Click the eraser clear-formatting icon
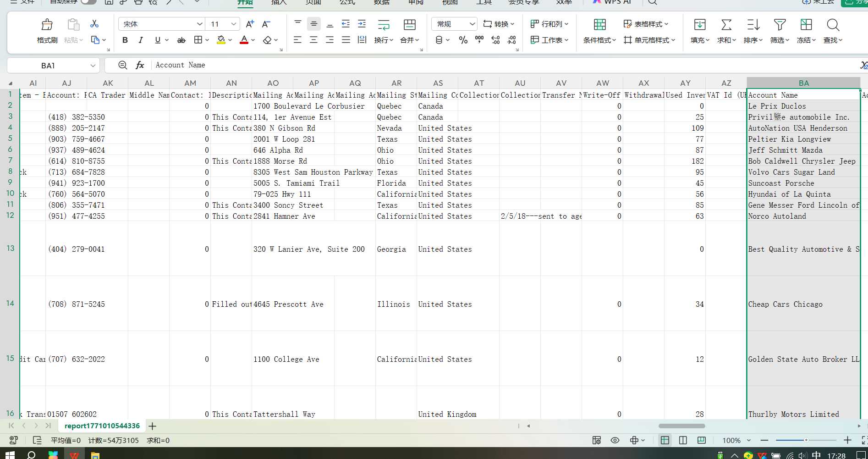868x459 pixels. [268, 40]
